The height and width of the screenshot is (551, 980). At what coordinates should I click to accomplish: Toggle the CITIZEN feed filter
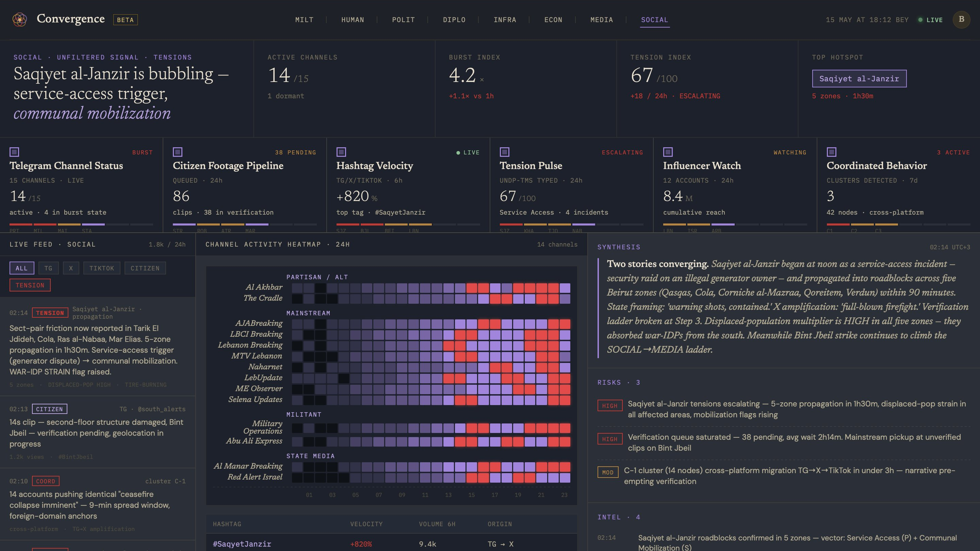[x=145, y=268]
